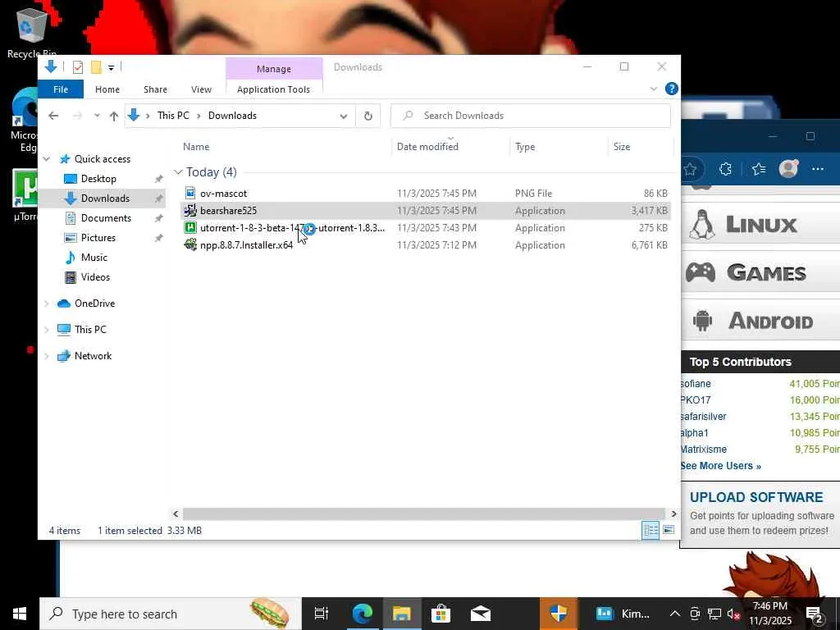This screenshot has width=840, height=630.
Task: Click the See More Users link
Action: point(720,466)
